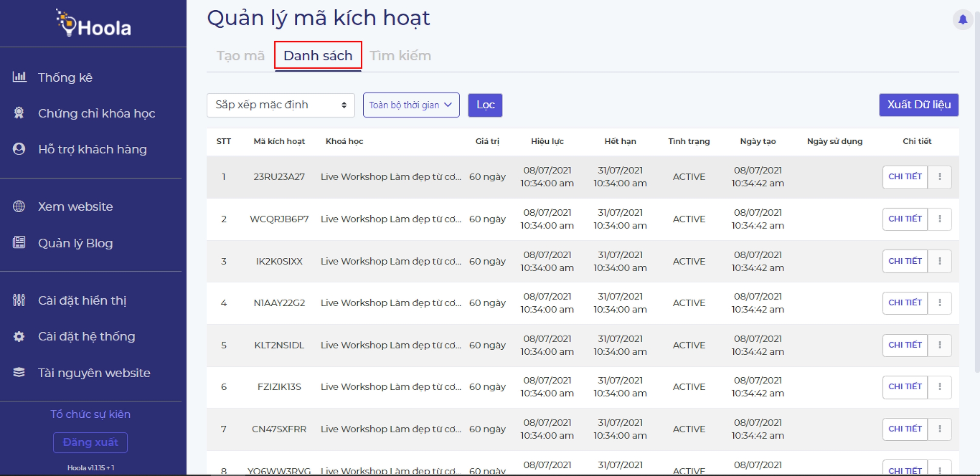Click the notification bell icon
This screenshot has height=476, width=980.
(963, 20)
